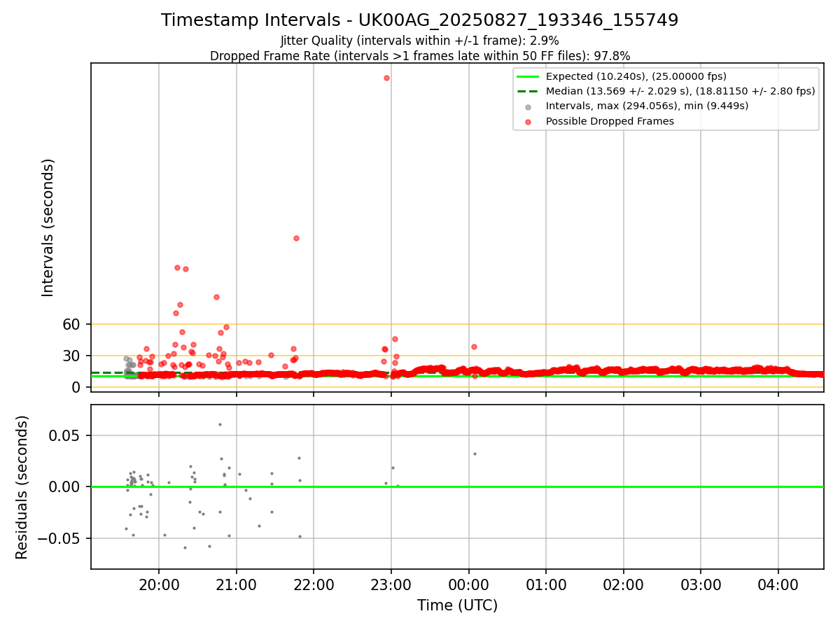Click the '20:00' time tick label
Viewport: 840px width, 630px height.
(x=159, y=585)
